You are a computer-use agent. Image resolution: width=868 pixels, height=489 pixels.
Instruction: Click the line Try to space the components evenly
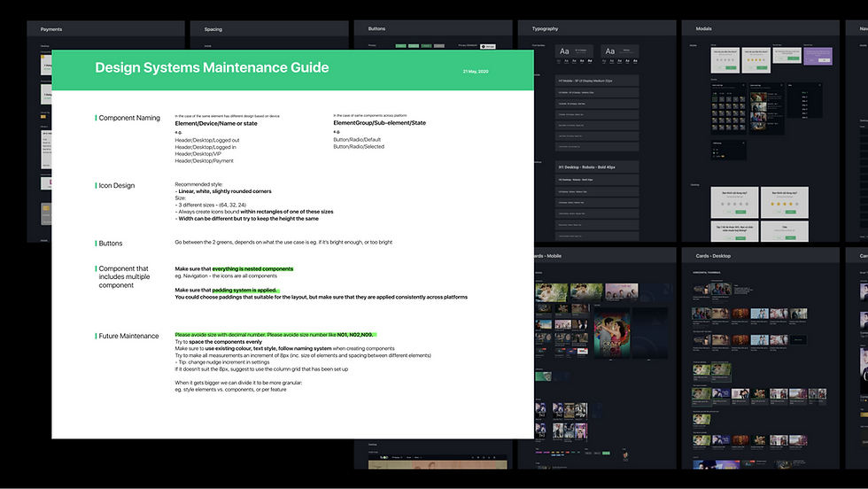pos(218,342)
